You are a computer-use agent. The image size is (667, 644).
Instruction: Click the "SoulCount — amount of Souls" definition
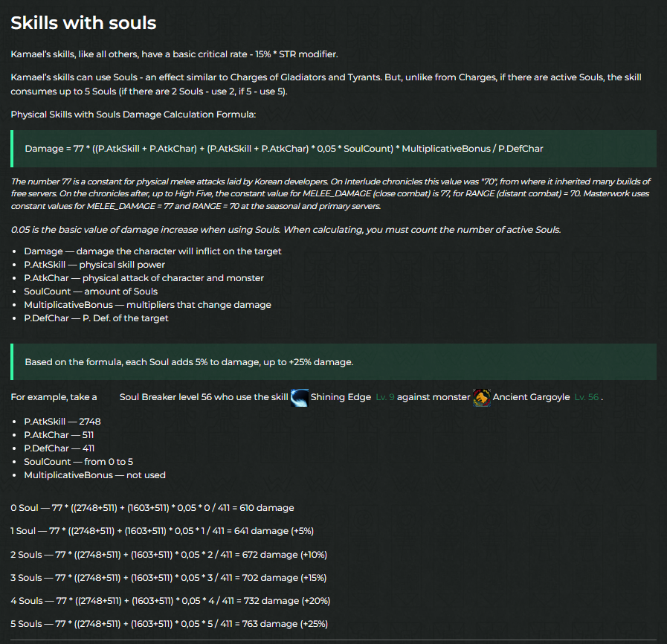point(91,291)
